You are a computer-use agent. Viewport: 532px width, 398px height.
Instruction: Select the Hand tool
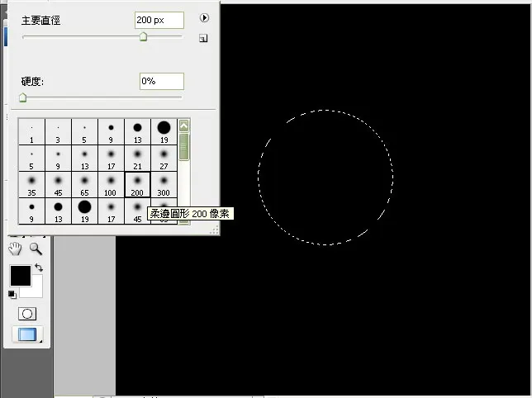(15, 249)
